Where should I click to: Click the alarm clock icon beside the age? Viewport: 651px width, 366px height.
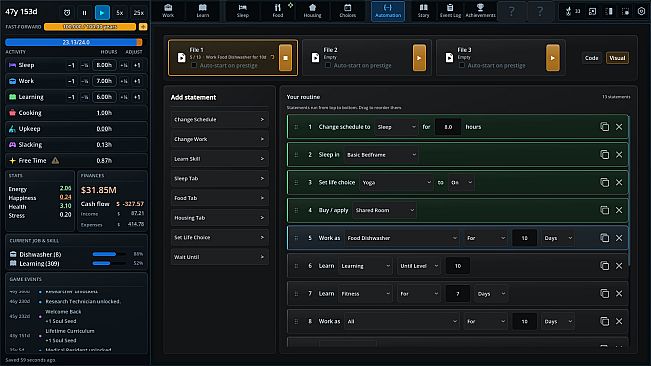click(67, 12)
